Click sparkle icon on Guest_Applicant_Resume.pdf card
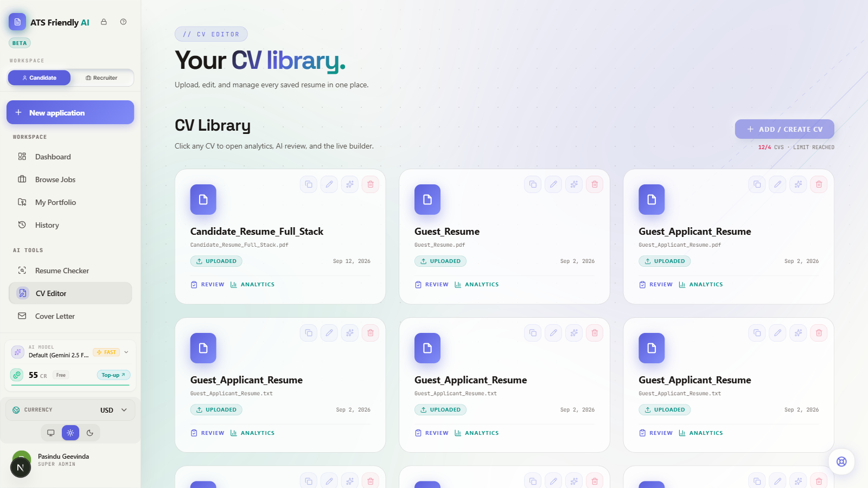 pyautogui.click(x=798, y=184)
